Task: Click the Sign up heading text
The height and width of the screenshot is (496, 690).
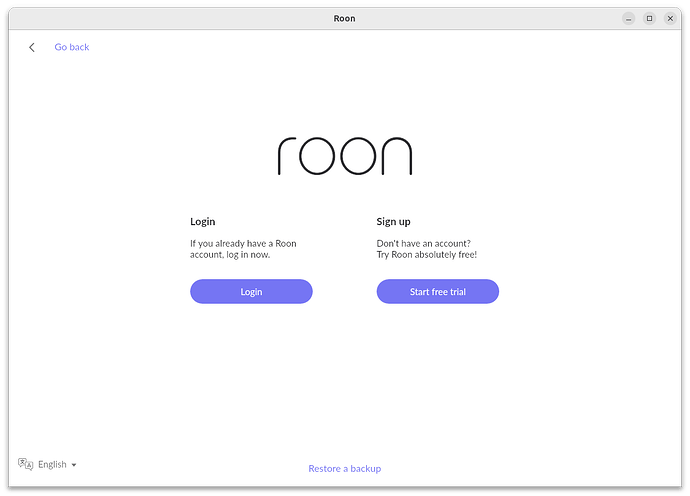Action: coord(393,221)
